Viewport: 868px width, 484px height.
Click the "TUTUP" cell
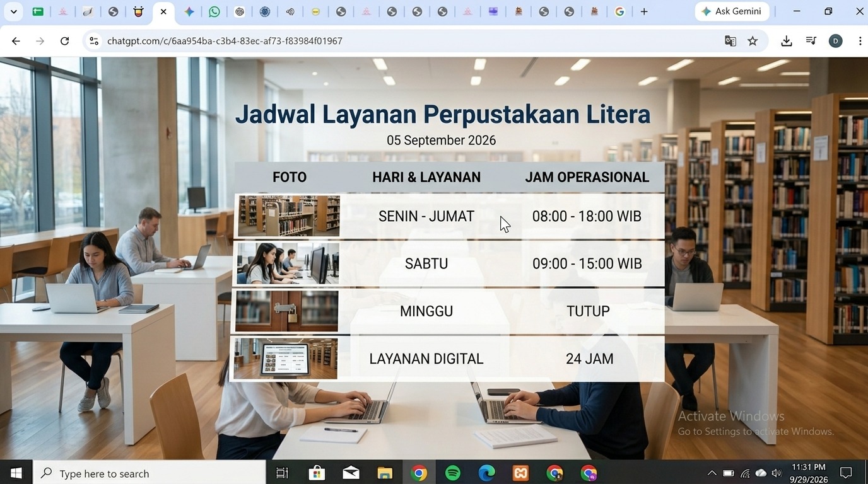pyautogui.click(x=588, y=311)
